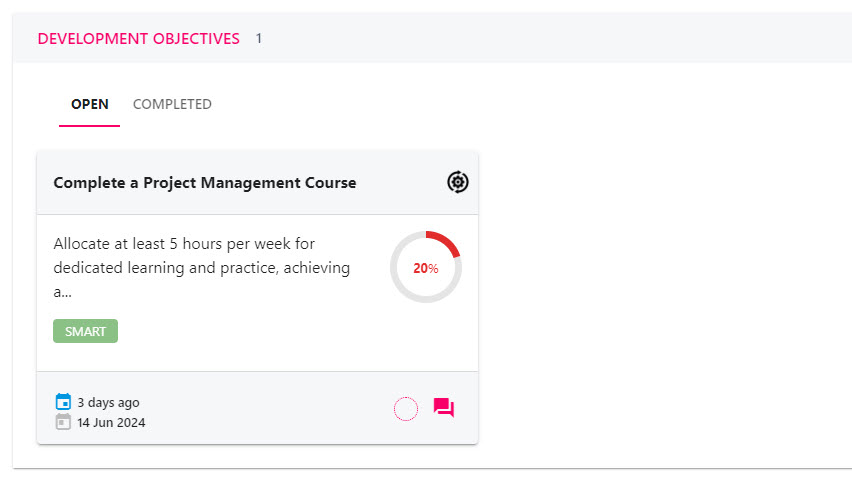Click the 3 days ago timestamp
The height and width of the screenshot is (477, 852).
tap(108, 402)
